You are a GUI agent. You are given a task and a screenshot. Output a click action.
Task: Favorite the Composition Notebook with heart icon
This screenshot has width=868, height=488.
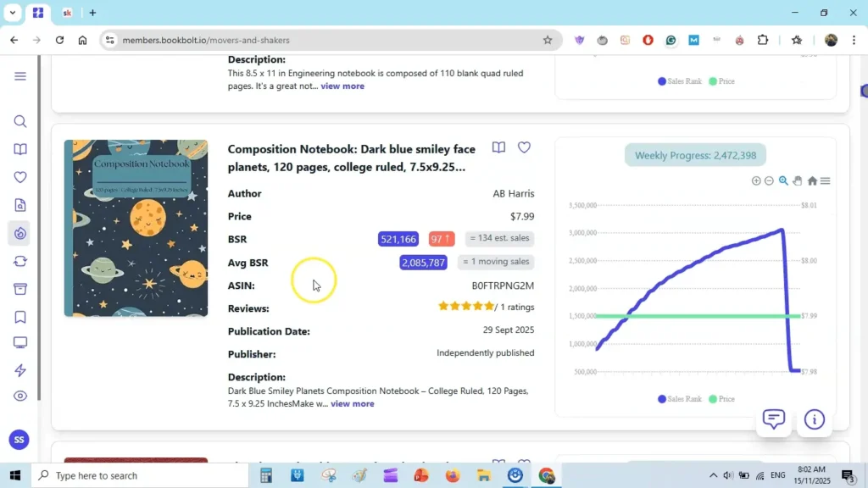pos(524,147)
